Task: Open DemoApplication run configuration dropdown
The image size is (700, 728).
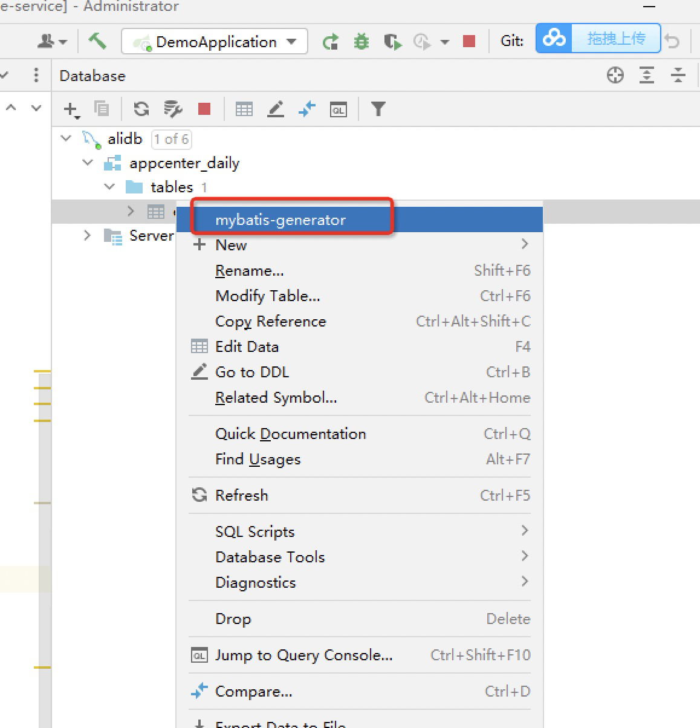Action: click(214, 42)
